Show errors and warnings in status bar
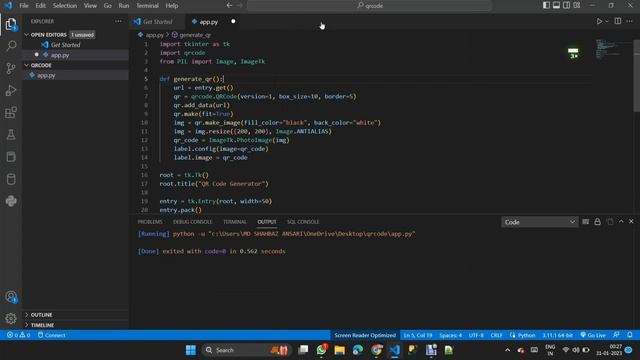640x360 pixels. (x=18, y=335)
